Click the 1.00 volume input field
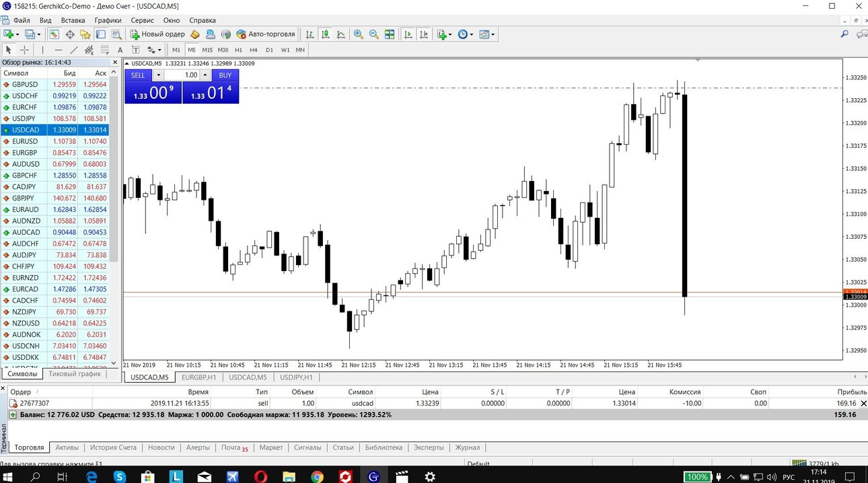868x483 pixels. click(x=182, y=75)
